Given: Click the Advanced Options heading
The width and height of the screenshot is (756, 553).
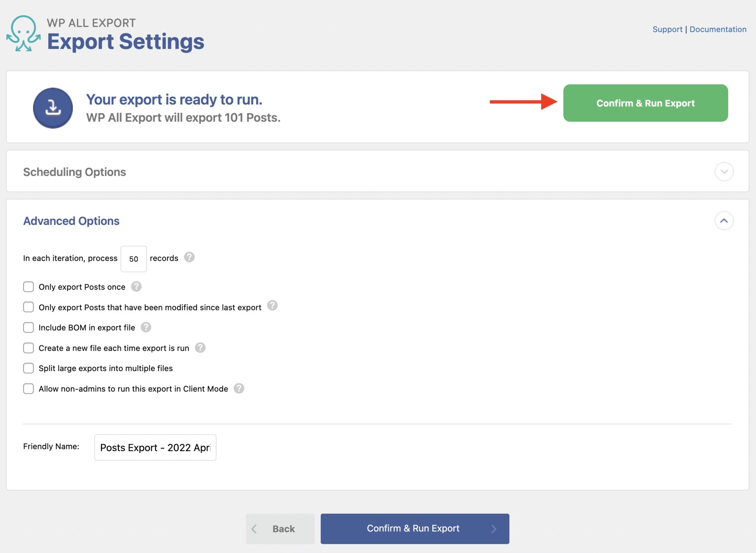Looking at the screenshot, I should click(71, 221).
